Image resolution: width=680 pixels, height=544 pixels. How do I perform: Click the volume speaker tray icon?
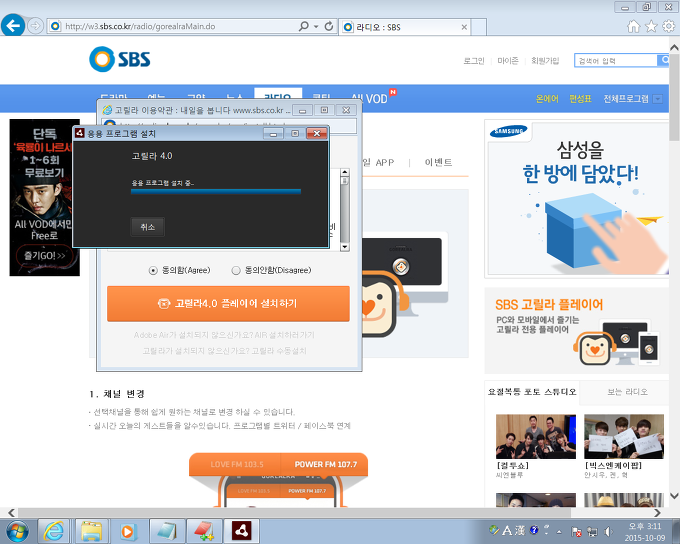point(608,531)
